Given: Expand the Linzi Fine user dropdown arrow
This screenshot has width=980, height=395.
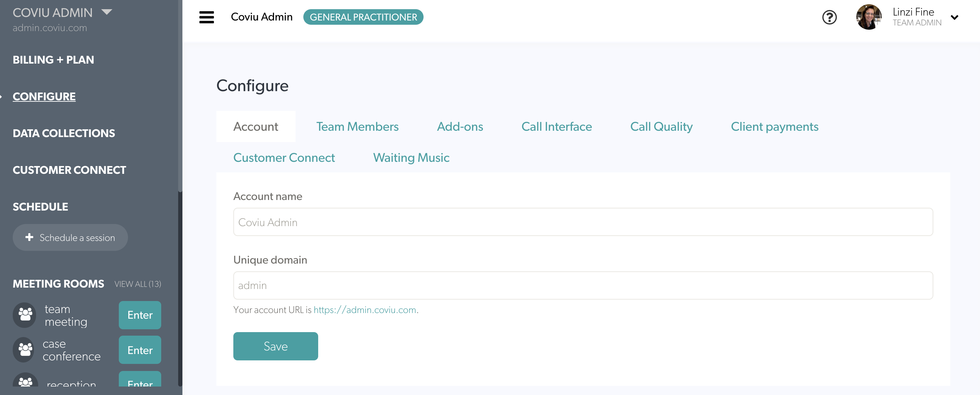Looking at the screenshot, I should 955,17.
